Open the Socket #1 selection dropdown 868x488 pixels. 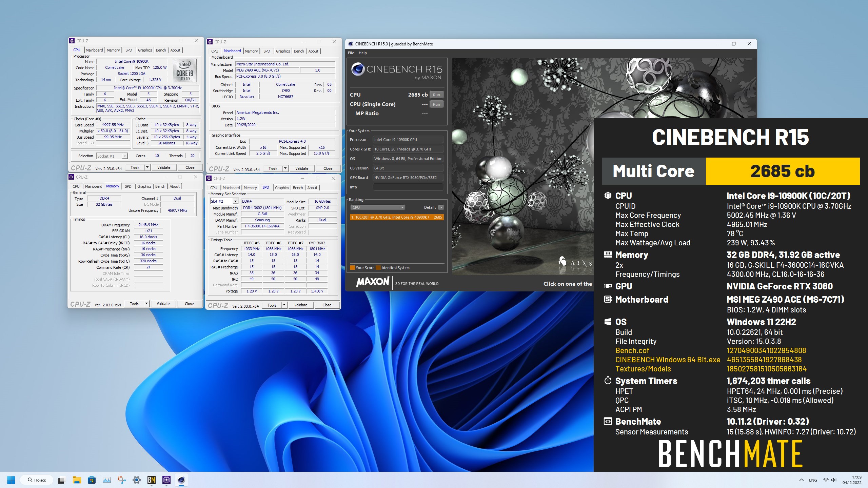pyautogui.click(x=112, y=156)
